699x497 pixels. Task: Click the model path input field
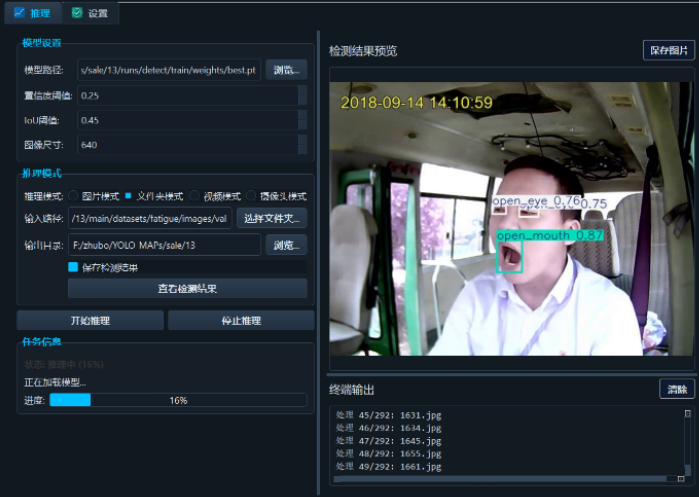point(169,70)
